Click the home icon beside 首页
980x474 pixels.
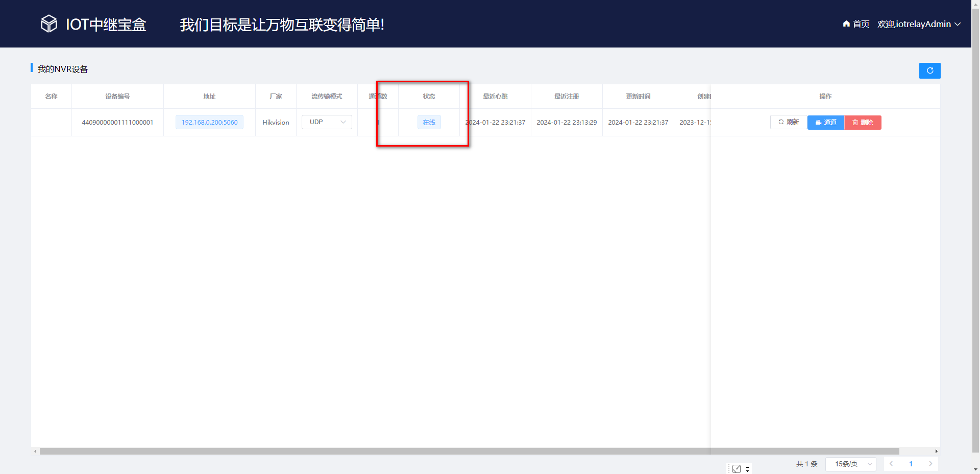[846, 24]
